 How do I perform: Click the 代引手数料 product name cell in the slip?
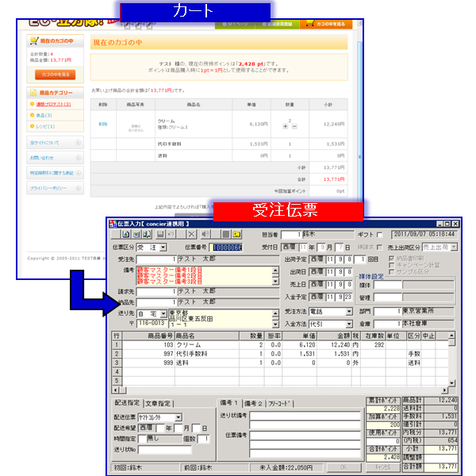(x=207, y=354)
